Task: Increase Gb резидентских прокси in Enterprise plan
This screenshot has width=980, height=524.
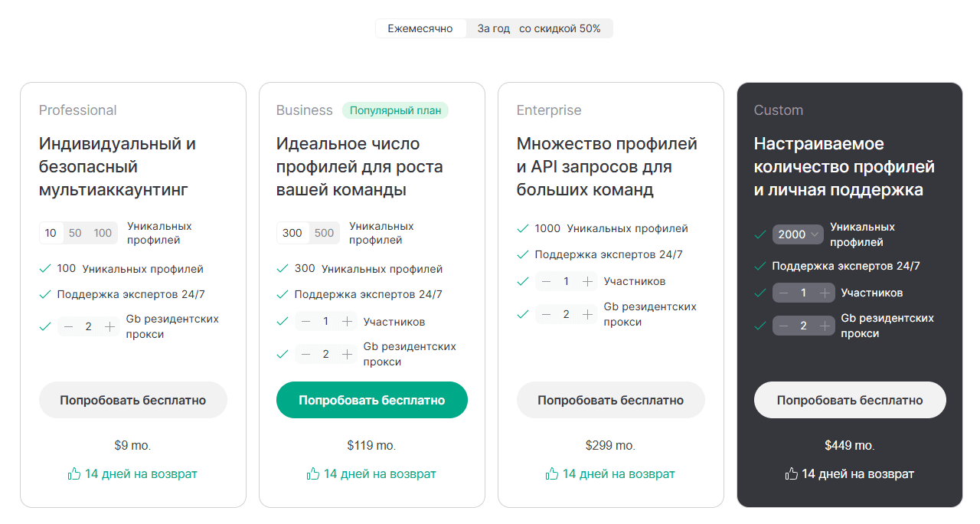Action: pyautogui.click(x=587, y=314)
